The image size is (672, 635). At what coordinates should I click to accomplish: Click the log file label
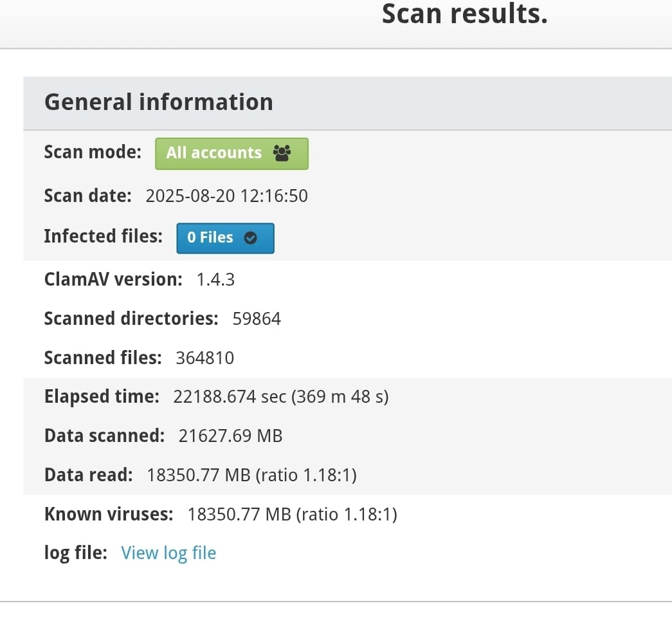point(76,553)
